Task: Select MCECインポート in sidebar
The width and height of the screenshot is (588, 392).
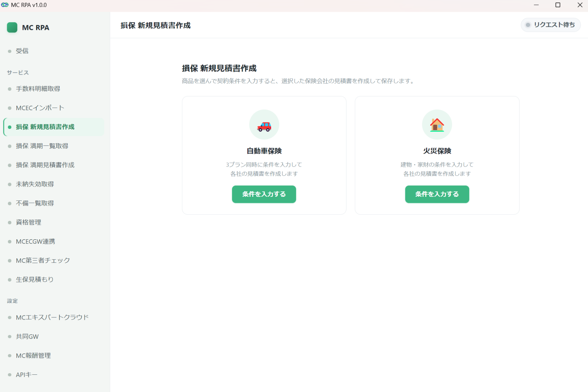Action: click(54, 108)
